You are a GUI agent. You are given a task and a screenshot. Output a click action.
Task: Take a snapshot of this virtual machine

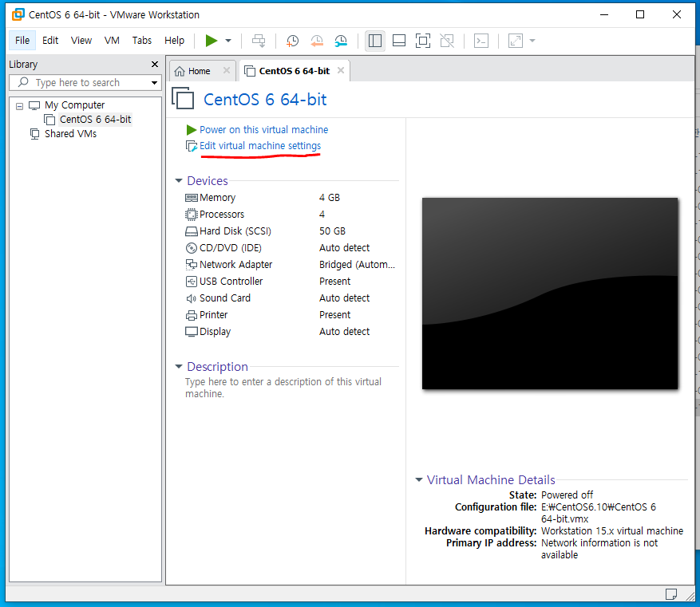point(292,41)
